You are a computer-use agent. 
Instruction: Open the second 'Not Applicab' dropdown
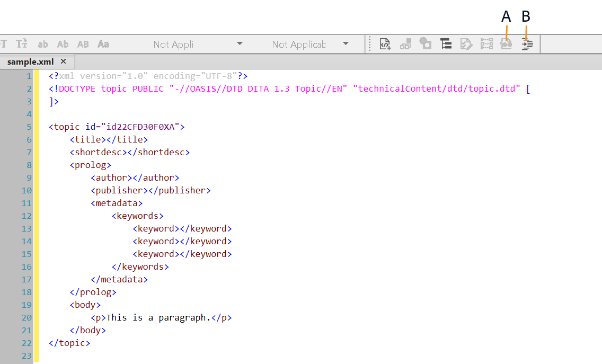(x=310, y=45)
